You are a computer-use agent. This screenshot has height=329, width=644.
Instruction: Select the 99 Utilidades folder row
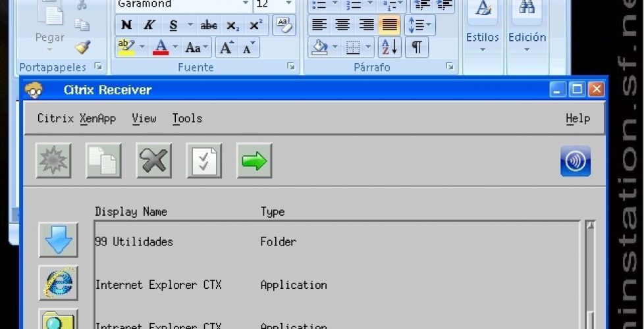(336, 241)
